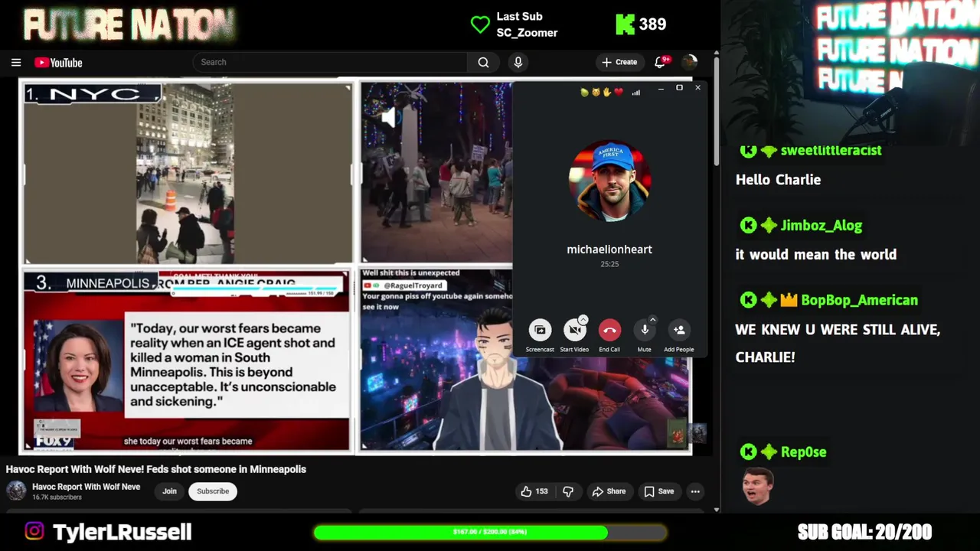The image size is (980, 551).
Task: Go to the YouTube home logo
Action: (x=58, y=63)
